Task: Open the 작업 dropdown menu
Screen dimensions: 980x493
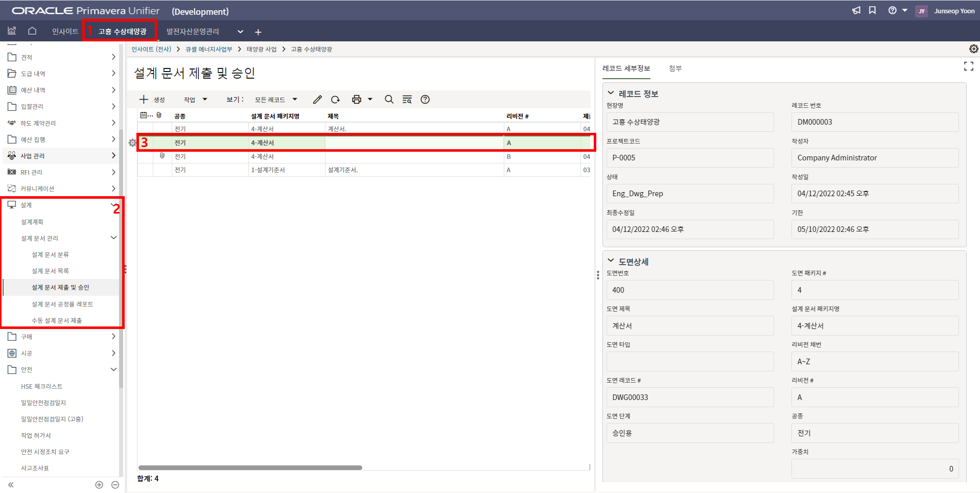Action: point(195,100)
